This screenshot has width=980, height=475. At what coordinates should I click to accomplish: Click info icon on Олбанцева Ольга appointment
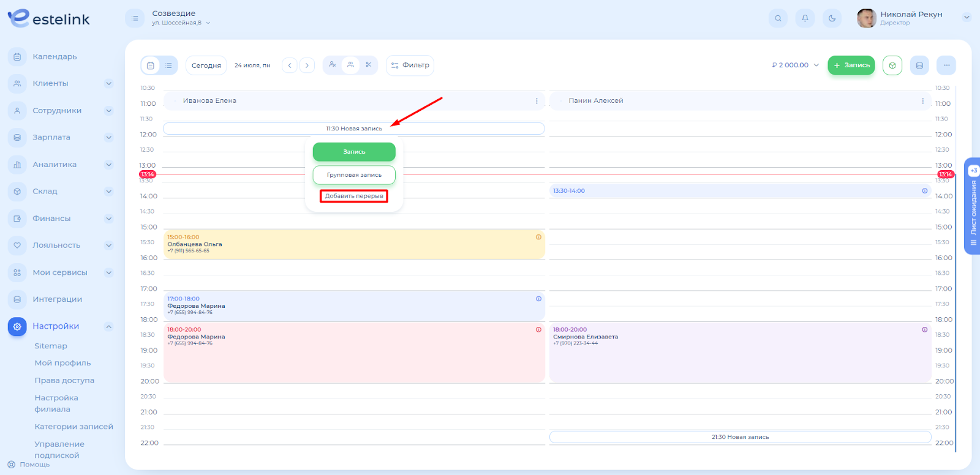pyautogui.click(x=538, y=238)
